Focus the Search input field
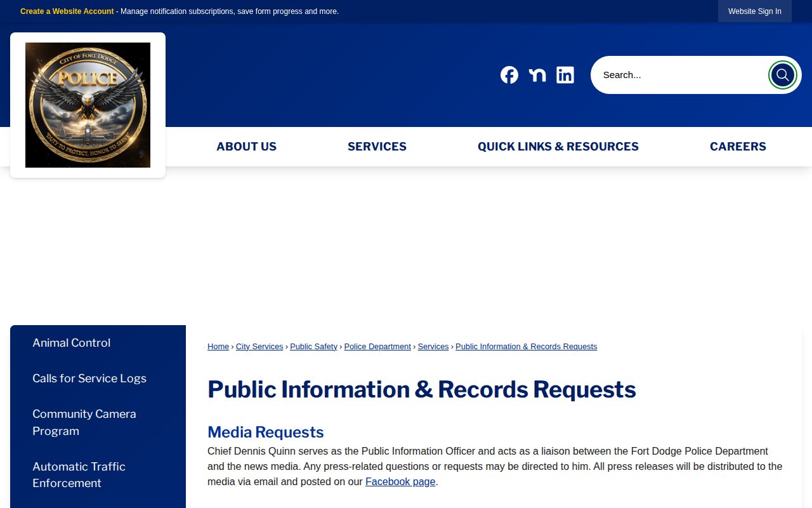The height and width of the screenshot is (508, 812). [679, 75]
